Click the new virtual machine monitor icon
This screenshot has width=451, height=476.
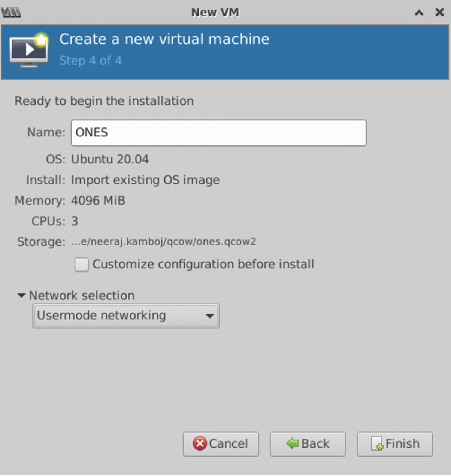point(29,50)
